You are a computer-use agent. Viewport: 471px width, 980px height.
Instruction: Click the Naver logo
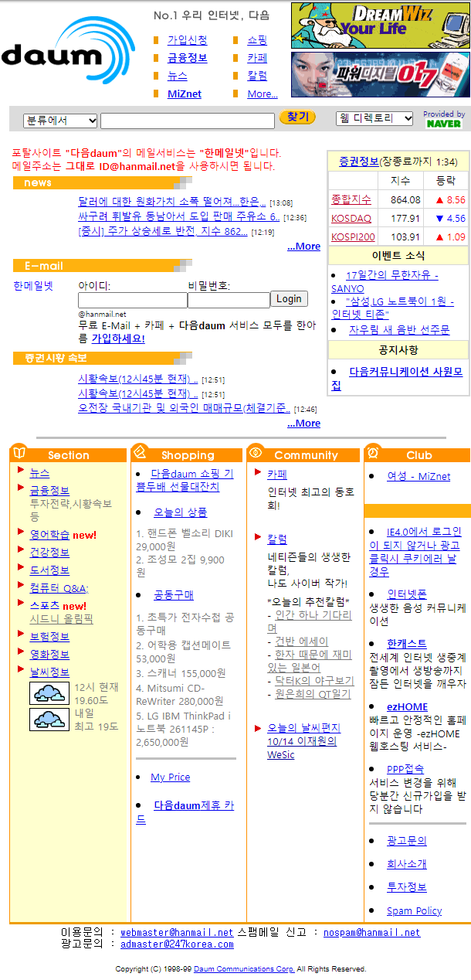point(443,124)
